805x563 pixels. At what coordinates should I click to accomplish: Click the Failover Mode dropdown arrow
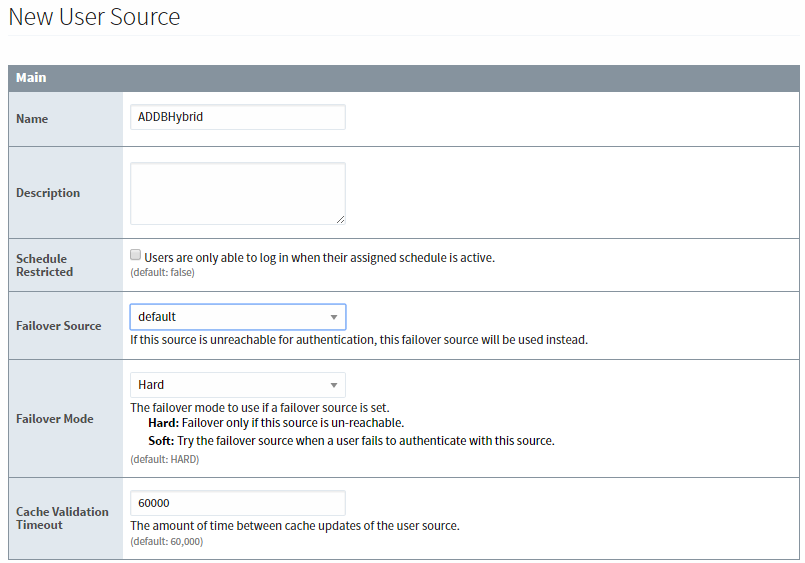[334, 385]
